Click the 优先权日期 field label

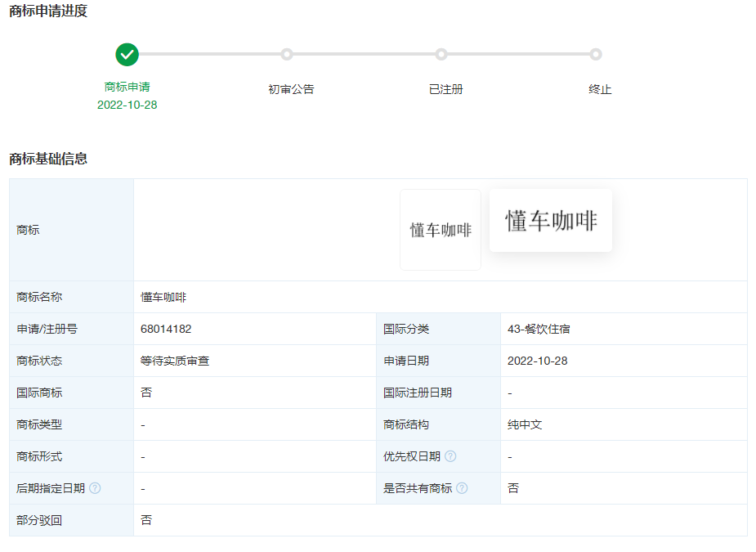click(412, 456)
